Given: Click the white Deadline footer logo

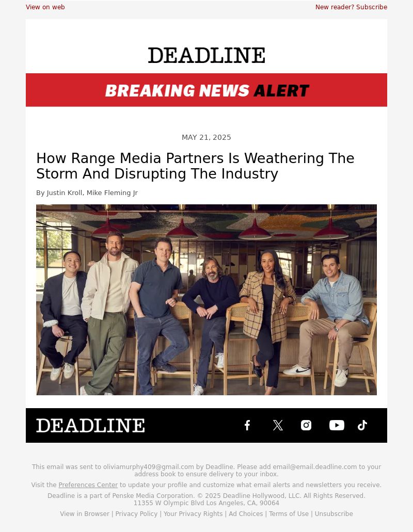Looking at the screenshot, I should point(91,426).
